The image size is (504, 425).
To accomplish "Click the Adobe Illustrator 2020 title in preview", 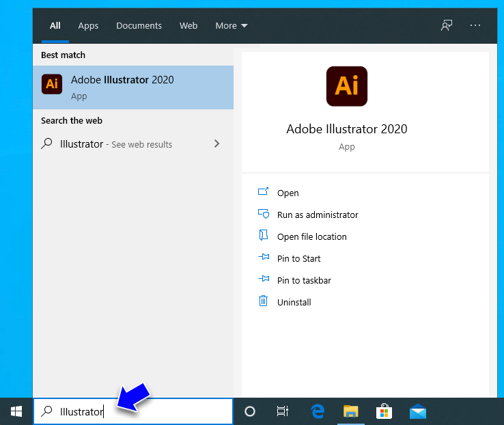I will (x=347, y=129).
